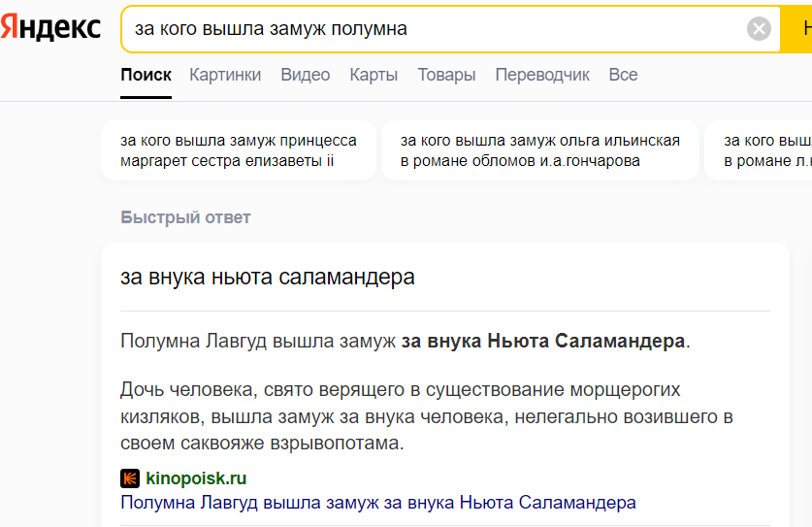The width and height of the screenshot is (812, 527).
Task: Switch to the Переводчик tab
Action: coord(542,75)
